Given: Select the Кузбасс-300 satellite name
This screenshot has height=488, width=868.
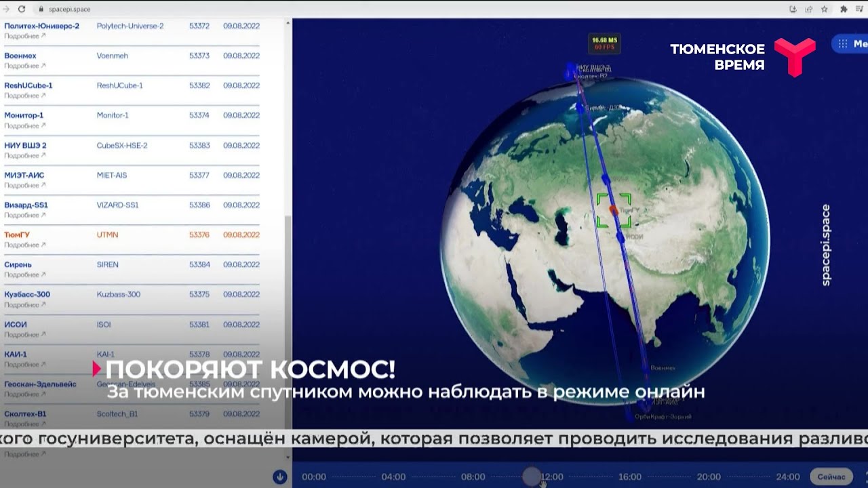Looking at the screenshot, I should point(27,294).
